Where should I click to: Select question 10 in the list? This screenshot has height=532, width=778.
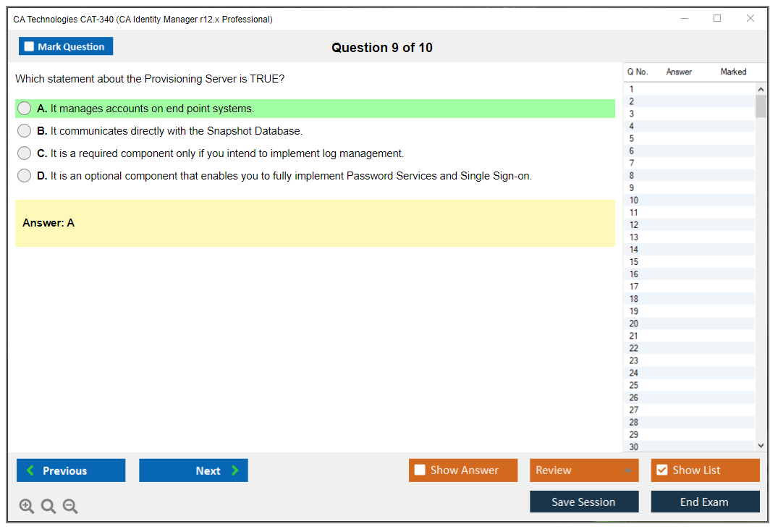(x=634, y=200)
